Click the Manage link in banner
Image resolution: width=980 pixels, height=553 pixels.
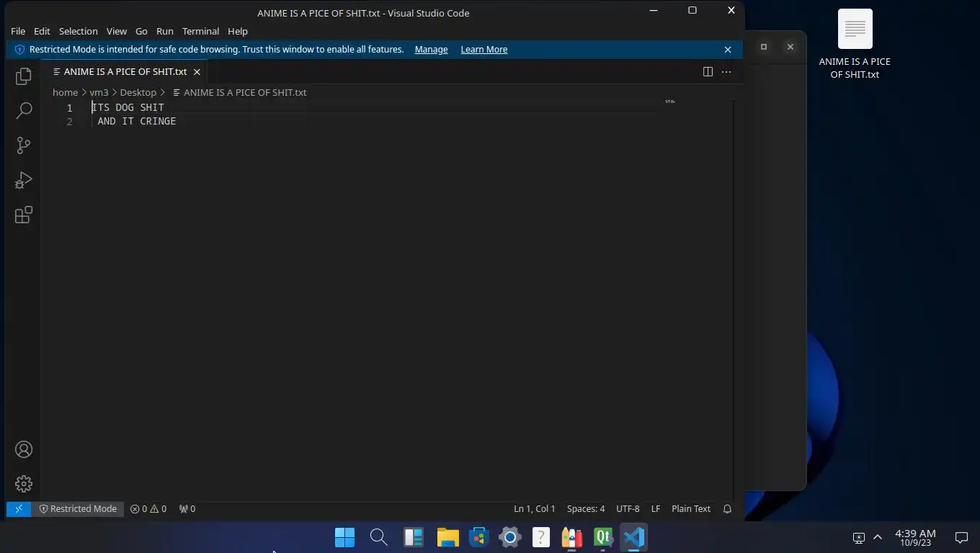(x=431, y=50)
